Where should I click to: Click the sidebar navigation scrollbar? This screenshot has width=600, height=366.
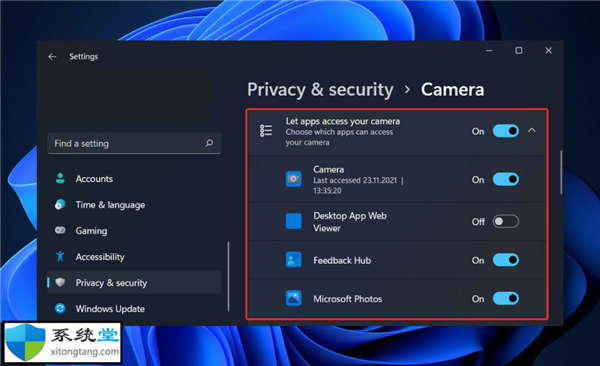click(x=228, y=276)
